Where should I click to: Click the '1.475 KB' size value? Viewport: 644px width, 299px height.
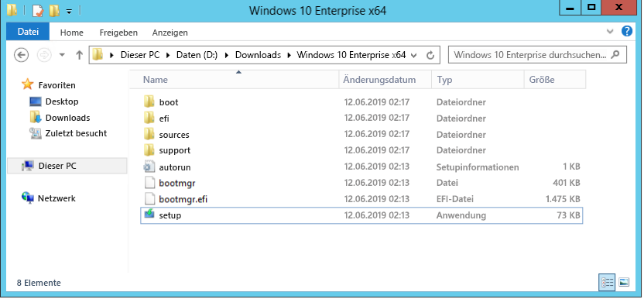[x=563, y=199]
